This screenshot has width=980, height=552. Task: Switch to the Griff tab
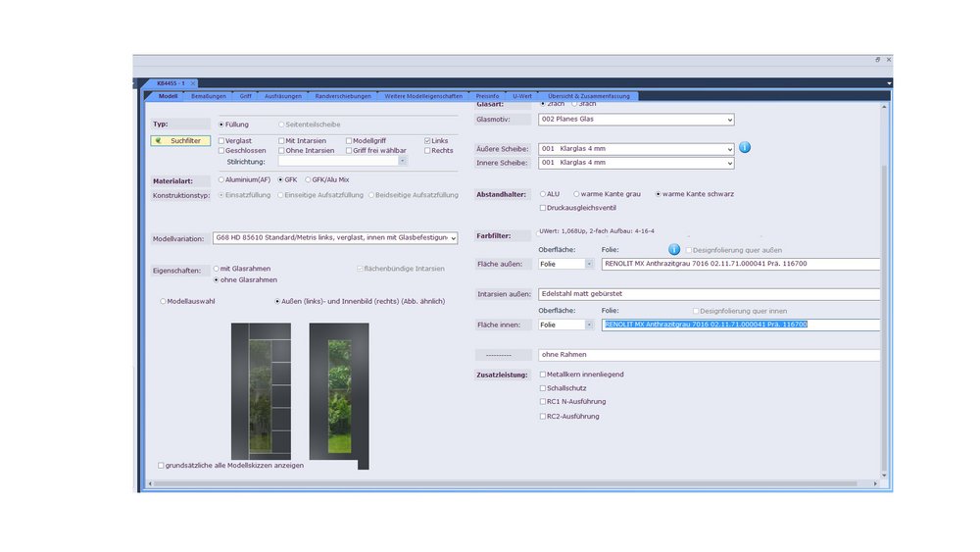pyautogui.click(x=245, y=96)
